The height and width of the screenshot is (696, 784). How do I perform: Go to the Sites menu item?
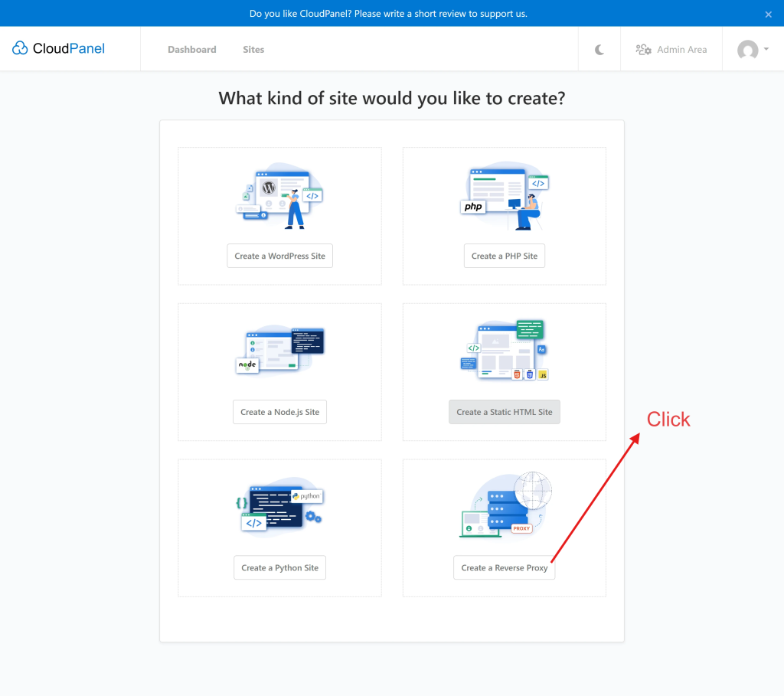tap(253, 50)
